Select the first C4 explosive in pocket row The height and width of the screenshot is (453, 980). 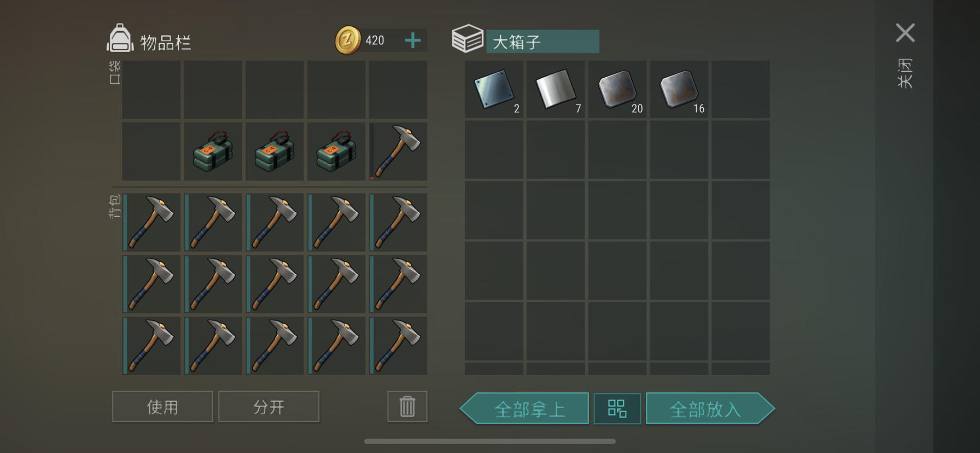click(213, 152)
